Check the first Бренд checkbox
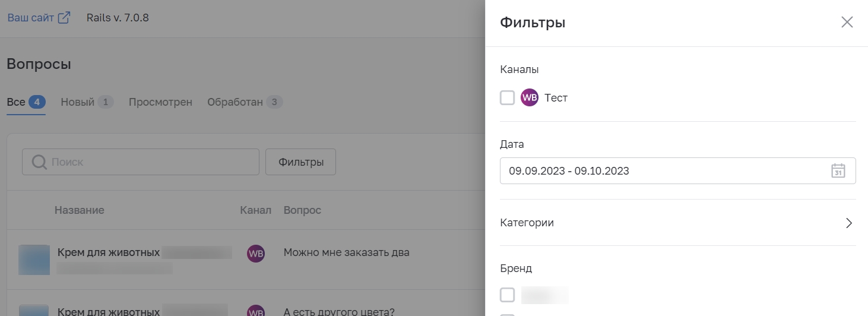868x316 pixels. pos(507,295)
